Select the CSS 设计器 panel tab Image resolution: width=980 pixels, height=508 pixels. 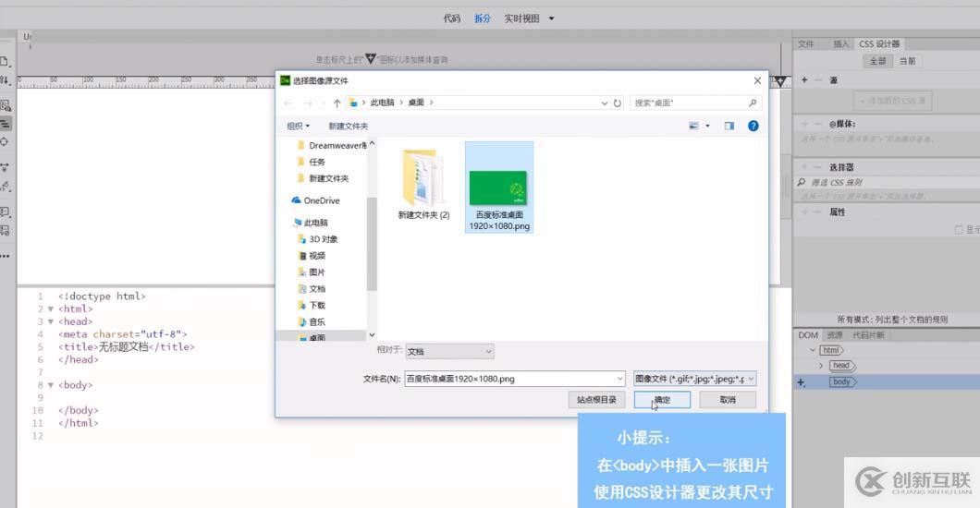[879, 43]
